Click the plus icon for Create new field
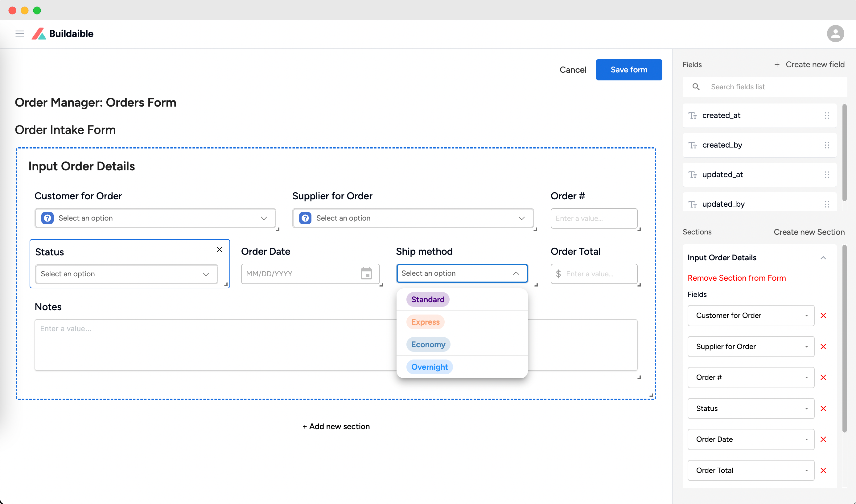856x504 pixels. (x=777, y=64)
